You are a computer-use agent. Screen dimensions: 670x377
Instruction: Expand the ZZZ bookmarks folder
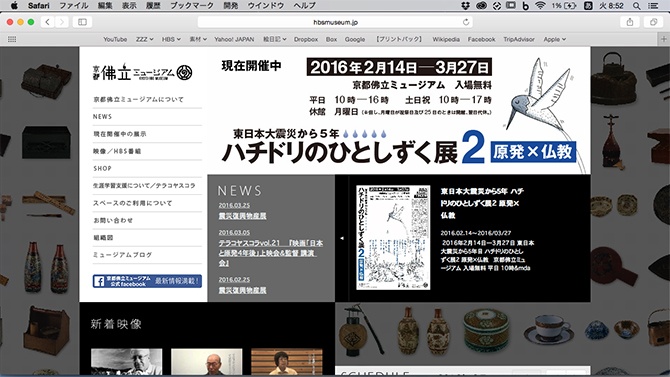[144, 39]
